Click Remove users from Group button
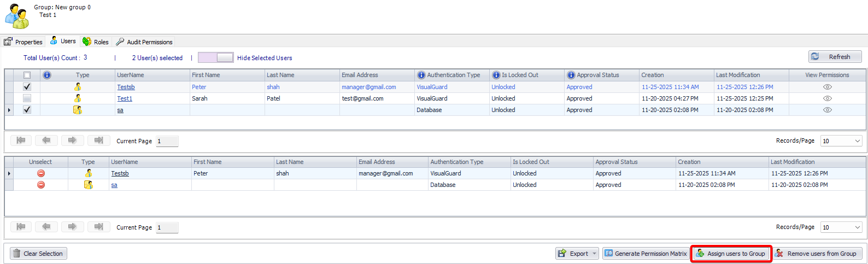The height and width of the screenshot is (264, 868). point(818,254)
